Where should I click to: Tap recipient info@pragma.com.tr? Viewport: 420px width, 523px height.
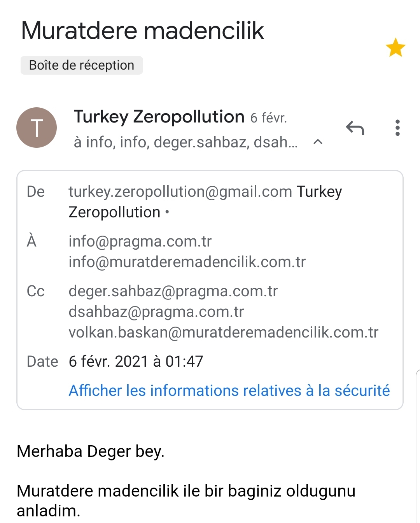(x=140, y=241)
